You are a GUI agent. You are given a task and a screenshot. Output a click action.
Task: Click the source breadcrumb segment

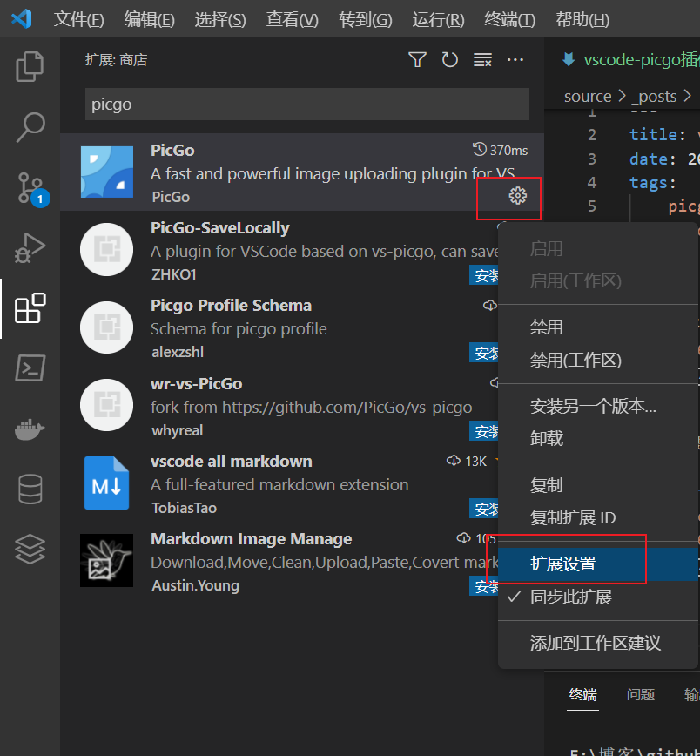point(588,97)
